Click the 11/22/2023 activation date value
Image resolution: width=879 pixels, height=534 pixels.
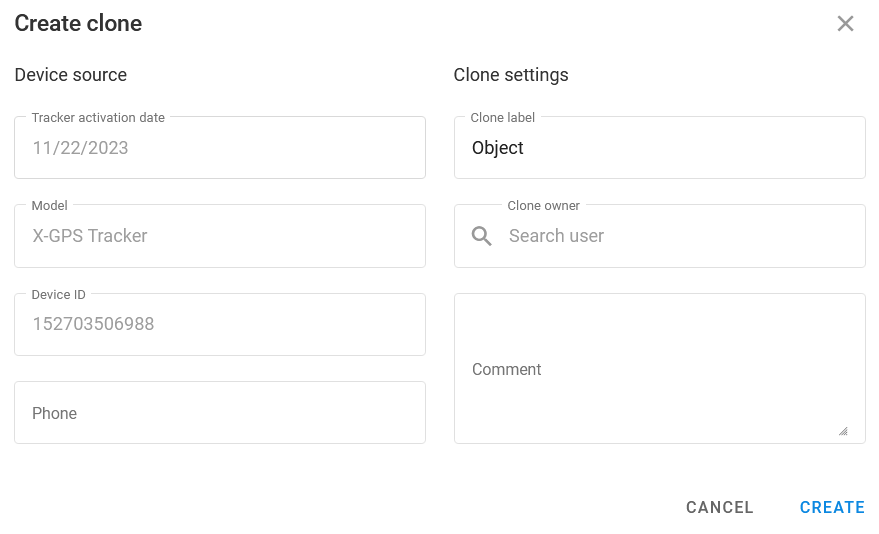pyautogui.click(x=81, y=148)
